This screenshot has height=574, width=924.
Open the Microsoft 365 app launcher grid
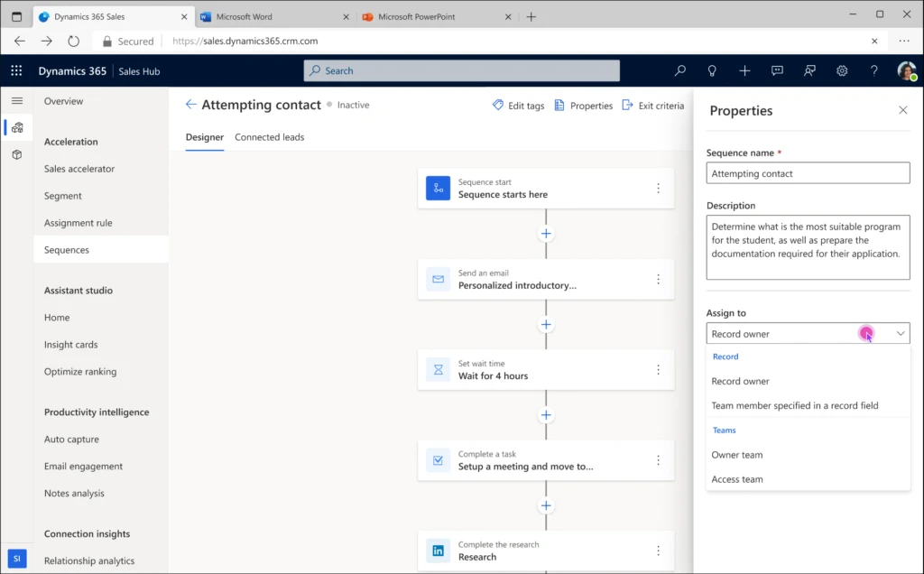tap(15, 70)
